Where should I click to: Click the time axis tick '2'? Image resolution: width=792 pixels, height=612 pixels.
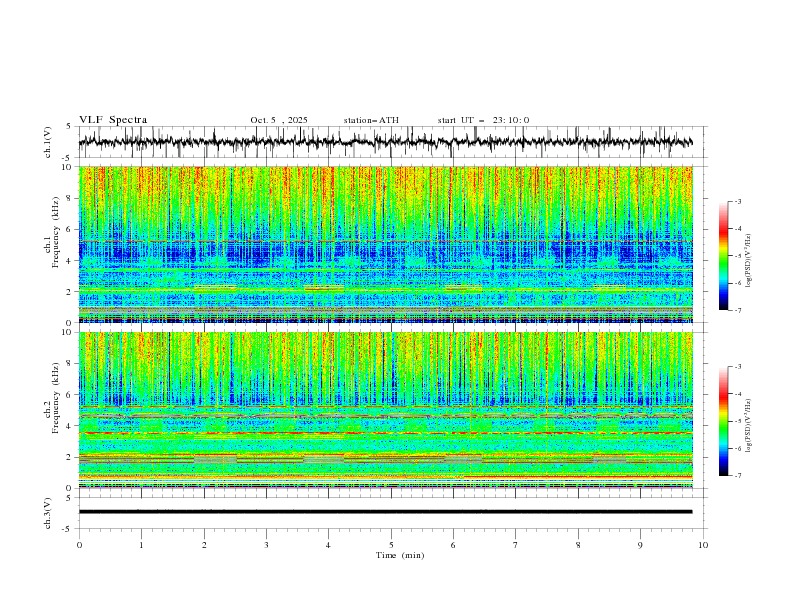click(204, 545)
